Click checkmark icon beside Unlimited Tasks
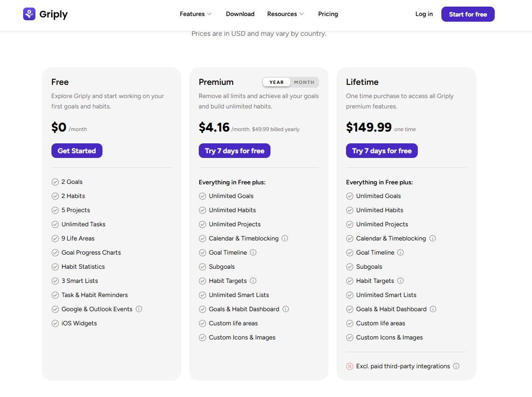 (55, 224)
